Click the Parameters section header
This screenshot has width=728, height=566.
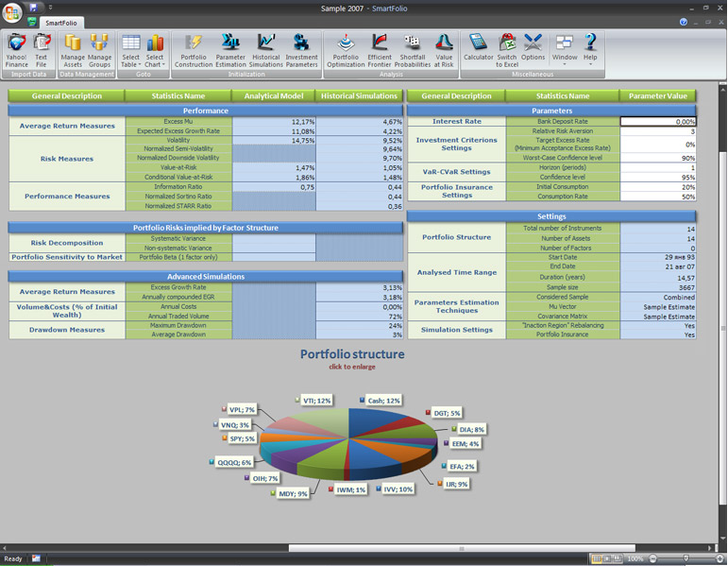coord(551,111)
